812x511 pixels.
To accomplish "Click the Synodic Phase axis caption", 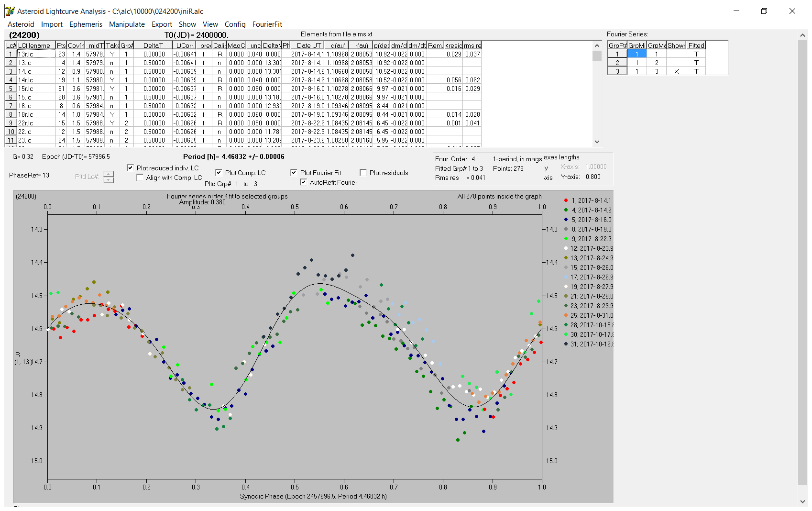I will pos(313,496).
